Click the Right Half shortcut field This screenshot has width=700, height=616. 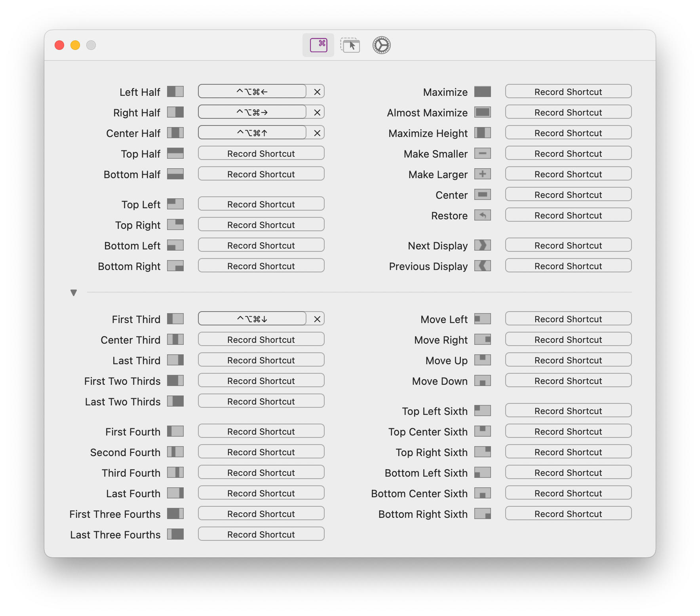click(252, 112)
